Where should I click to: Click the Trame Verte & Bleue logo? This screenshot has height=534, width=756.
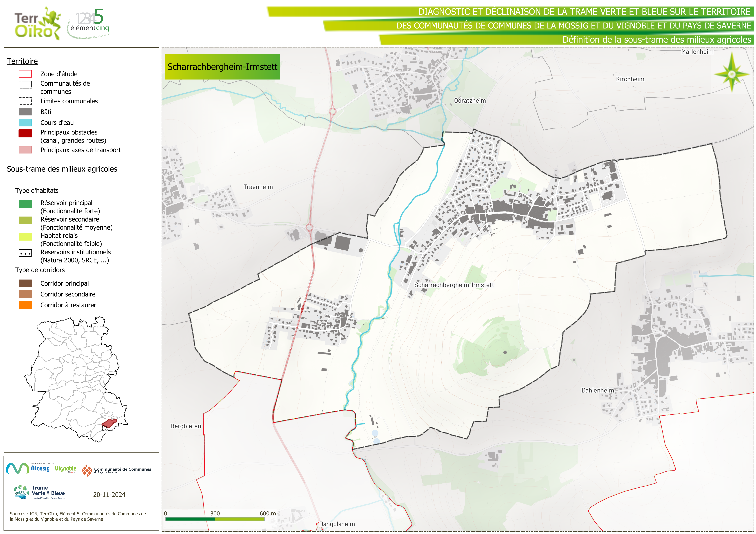coord(39,492)
